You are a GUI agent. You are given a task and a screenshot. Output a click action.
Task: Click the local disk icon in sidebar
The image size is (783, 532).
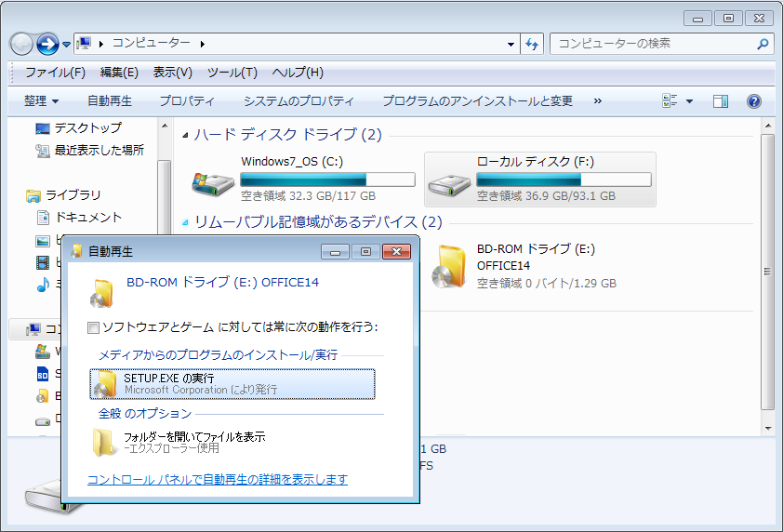tap(43, 421)
